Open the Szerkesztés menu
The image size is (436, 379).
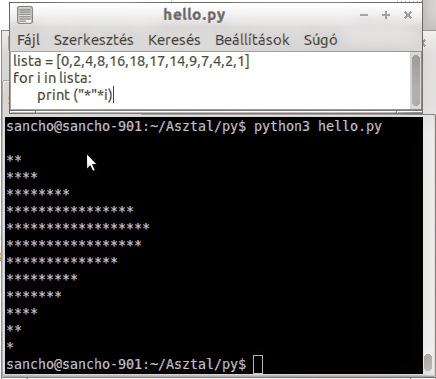94,40
